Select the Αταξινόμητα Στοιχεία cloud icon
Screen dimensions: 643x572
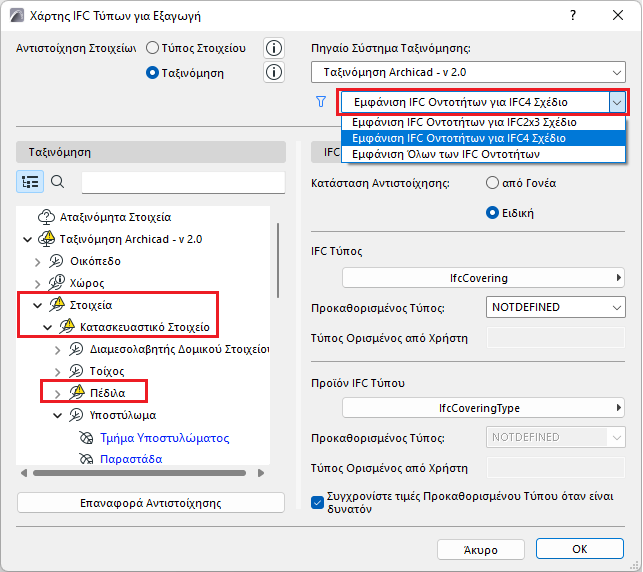[46, 217]
